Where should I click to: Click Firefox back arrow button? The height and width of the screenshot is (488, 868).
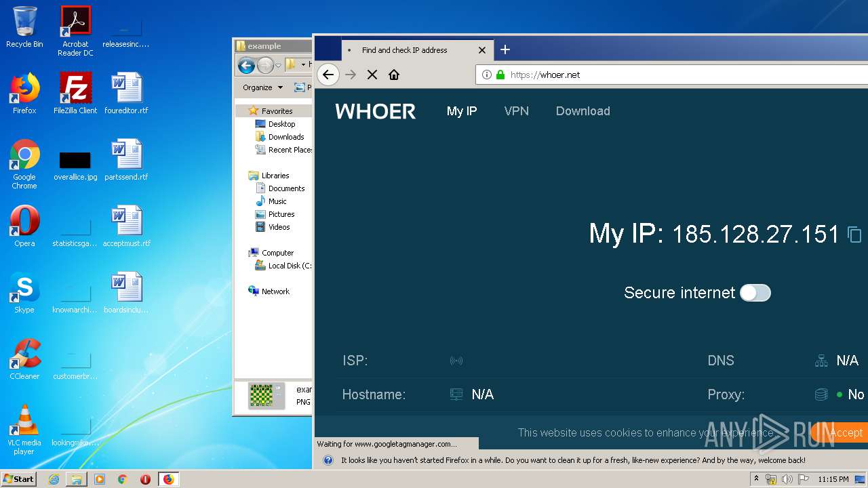[x=328, y=75]
